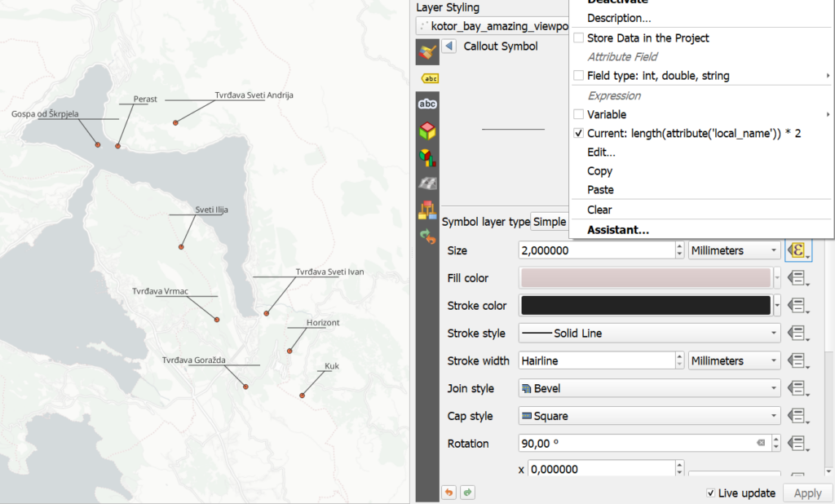Click the Rotation data-defined override icon

[797, 444]
